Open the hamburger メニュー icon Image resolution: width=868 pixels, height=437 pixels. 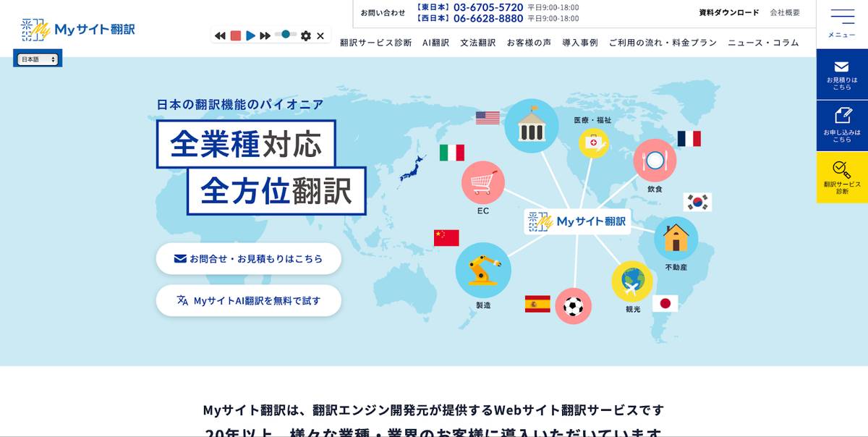pyautogui.click(x=842, y=17)
